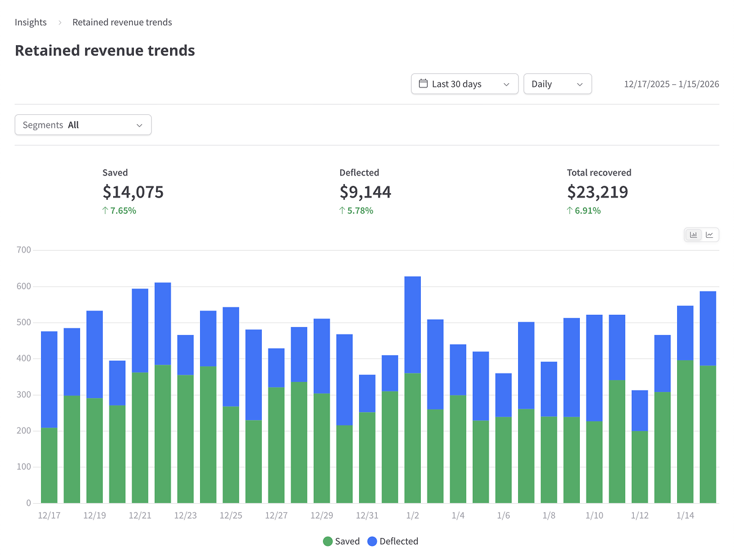Click the upward arrow beside 5.78%
734x560 pixels.
pos(341,210)
